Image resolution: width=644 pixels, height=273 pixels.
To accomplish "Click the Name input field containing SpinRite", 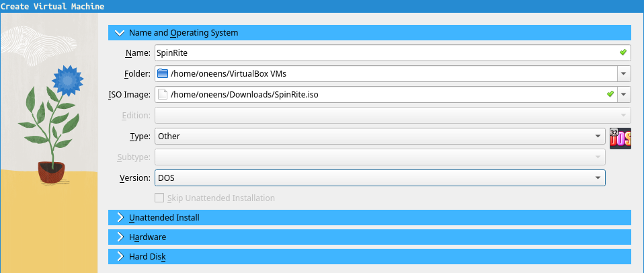I will click(393, 53).
